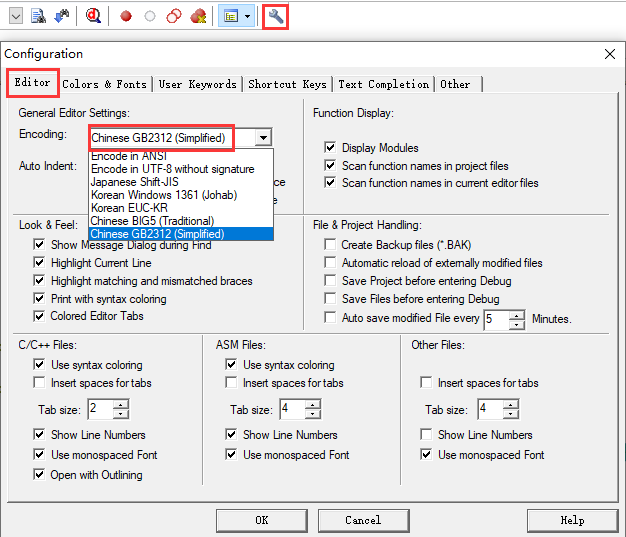Switch to the Colors & Fonts tab

pos(104,84)
